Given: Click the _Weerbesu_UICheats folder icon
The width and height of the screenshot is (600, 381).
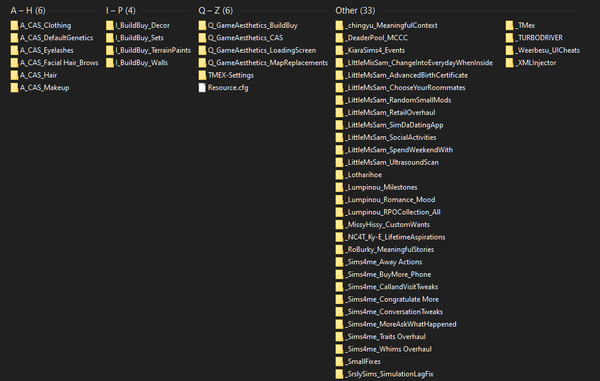Looking at the screenshot, I should [x=509, y=50].
